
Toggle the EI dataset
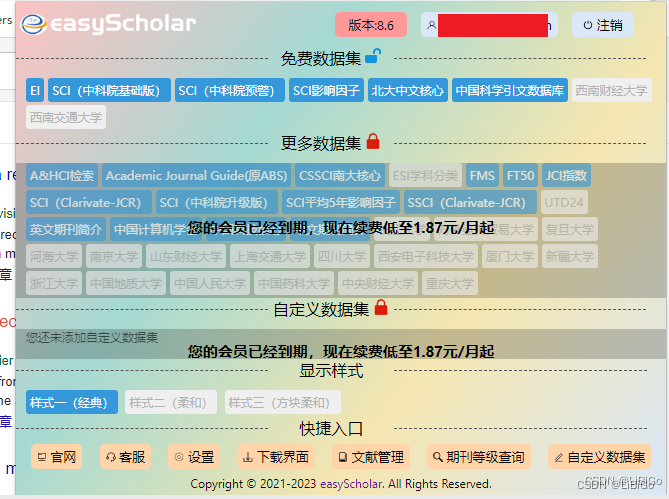click(35, 90)
